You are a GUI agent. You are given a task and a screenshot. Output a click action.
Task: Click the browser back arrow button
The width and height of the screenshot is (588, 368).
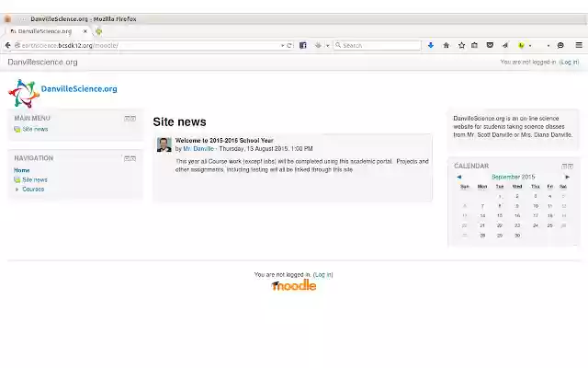coord(7,45)
